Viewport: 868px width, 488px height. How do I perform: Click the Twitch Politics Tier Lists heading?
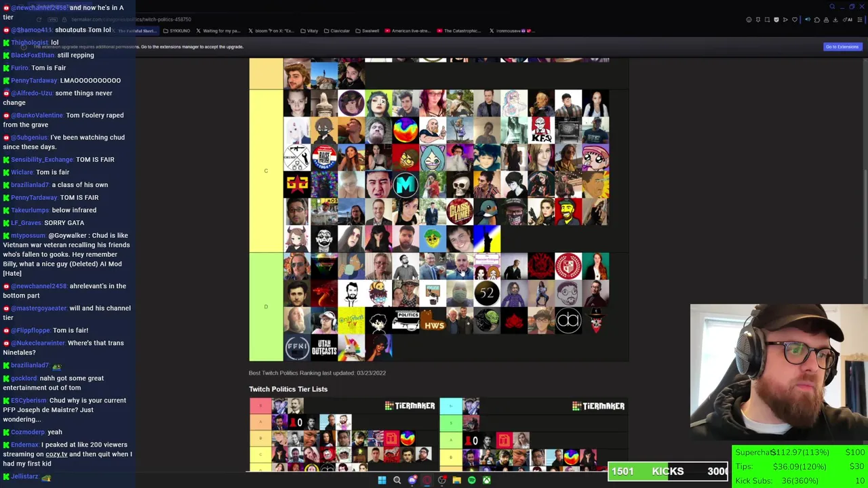click(288, 389)
